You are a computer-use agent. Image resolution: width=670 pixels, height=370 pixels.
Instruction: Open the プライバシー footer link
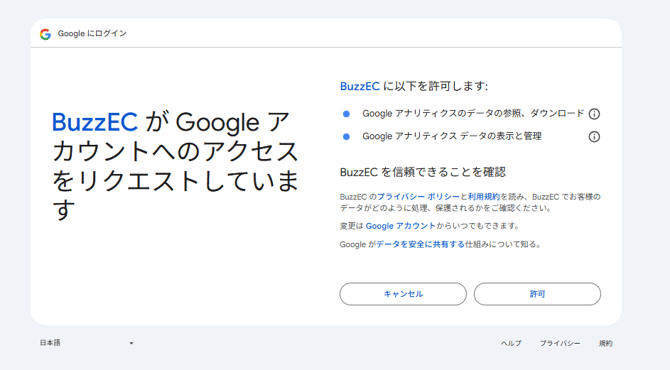560,344
